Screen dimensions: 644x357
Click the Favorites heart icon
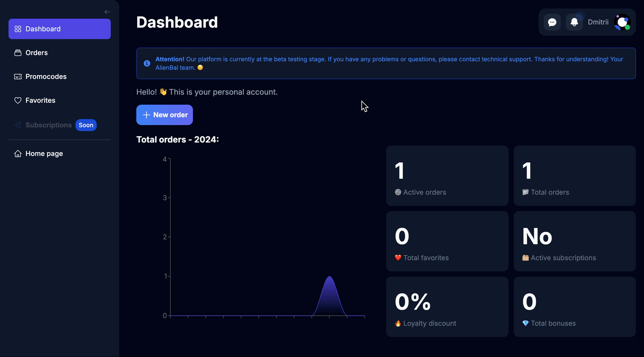pyautogui.click(x=18, y=100)
